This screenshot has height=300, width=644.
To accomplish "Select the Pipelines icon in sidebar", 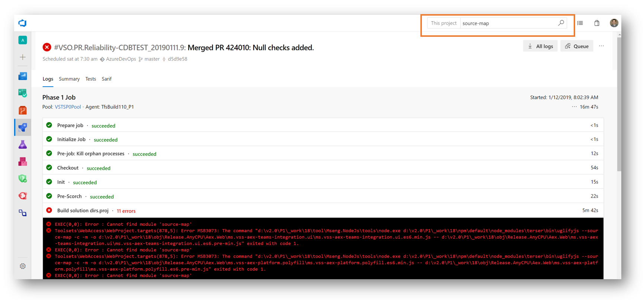I will pyautogui.click(x=23, y=128).
